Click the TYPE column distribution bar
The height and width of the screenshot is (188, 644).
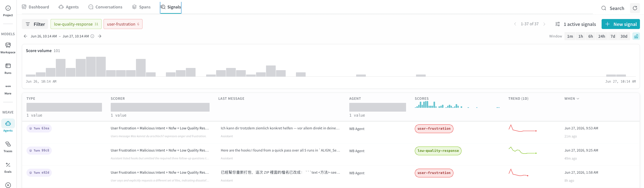tap(64, 107)
